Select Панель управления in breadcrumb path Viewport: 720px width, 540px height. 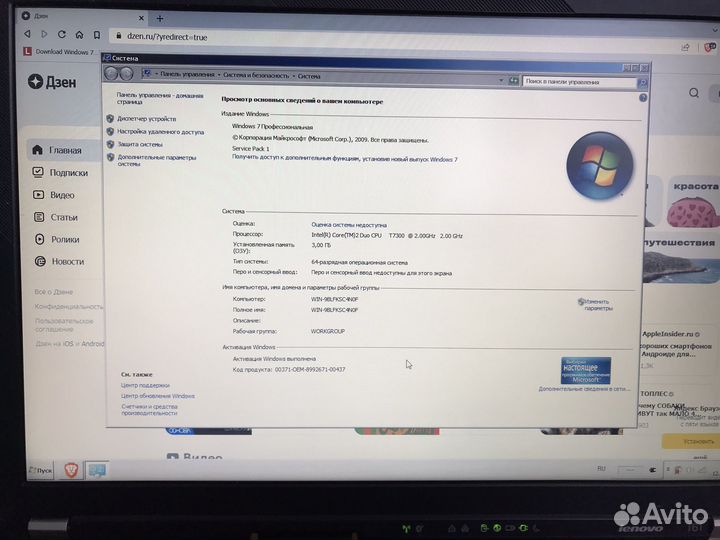[187, 74]
